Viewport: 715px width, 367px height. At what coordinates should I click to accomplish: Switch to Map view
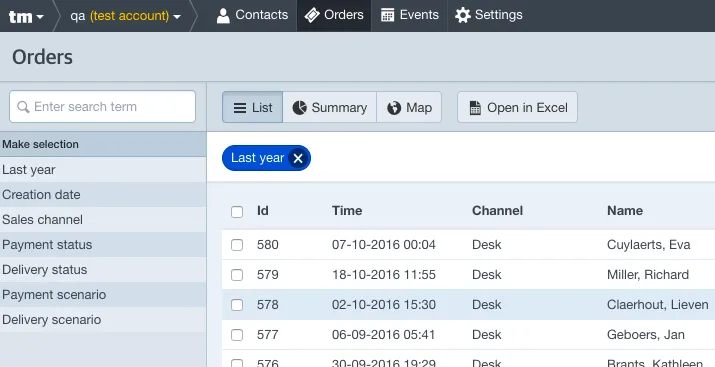409,108
